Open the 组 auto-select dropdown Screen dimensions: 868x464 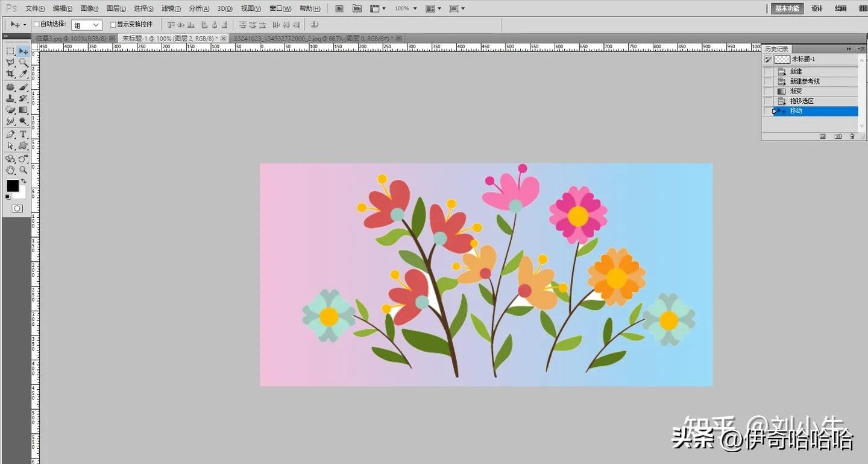pyautogui.click(x=87, y=25)
